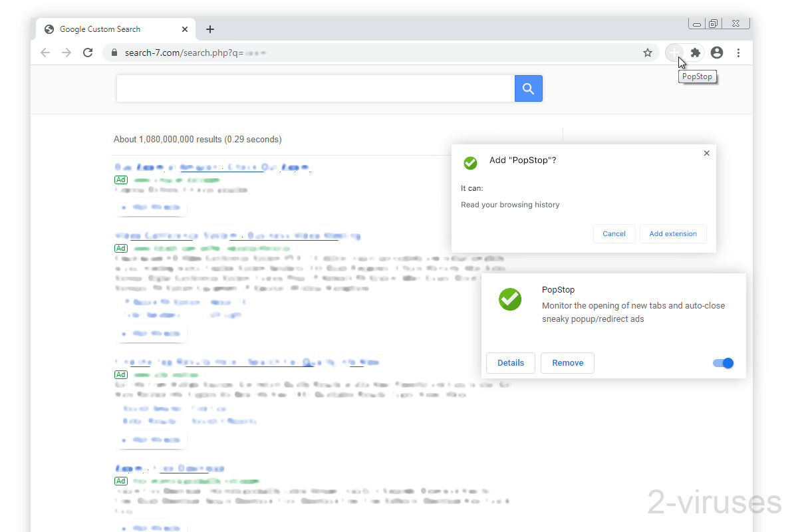The width and height of the screenshot is (798, 532).
Task: Click the blue magnifier search button
Action: coord(528,88)
